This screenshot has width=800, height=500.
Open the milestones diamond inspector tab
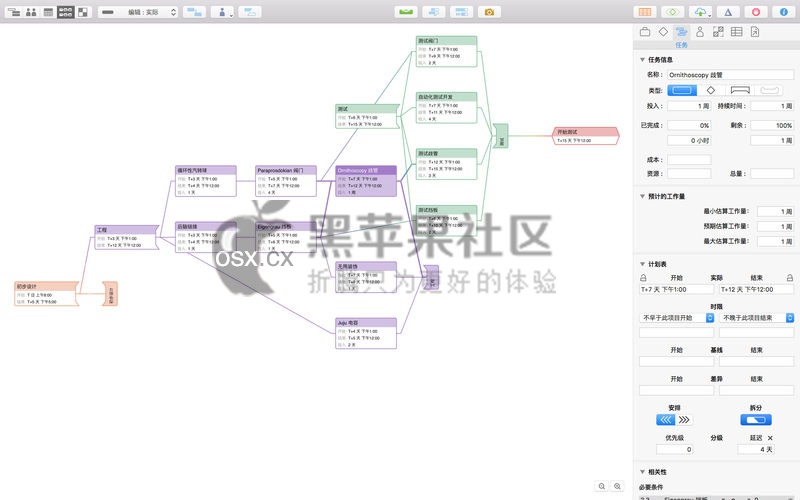tap(663, 32)
